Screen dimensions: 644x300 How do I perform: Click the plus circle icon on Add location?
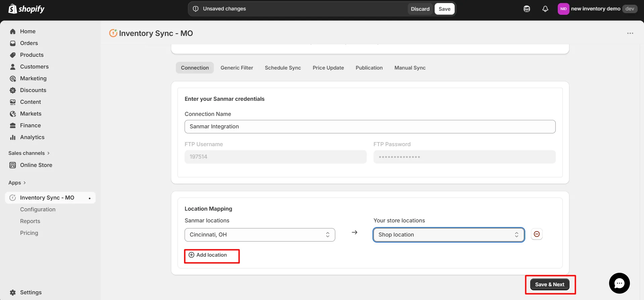coord(191,255)
